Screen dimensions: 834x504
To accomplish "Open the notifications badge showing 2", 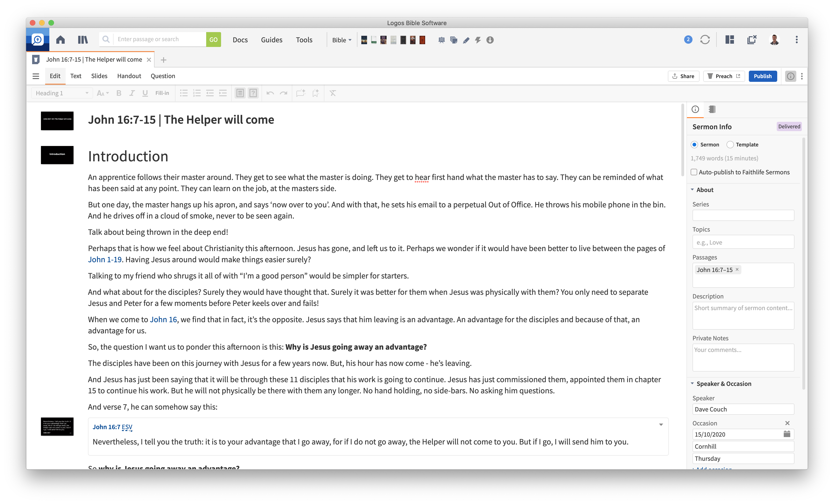I will point(688,40).
